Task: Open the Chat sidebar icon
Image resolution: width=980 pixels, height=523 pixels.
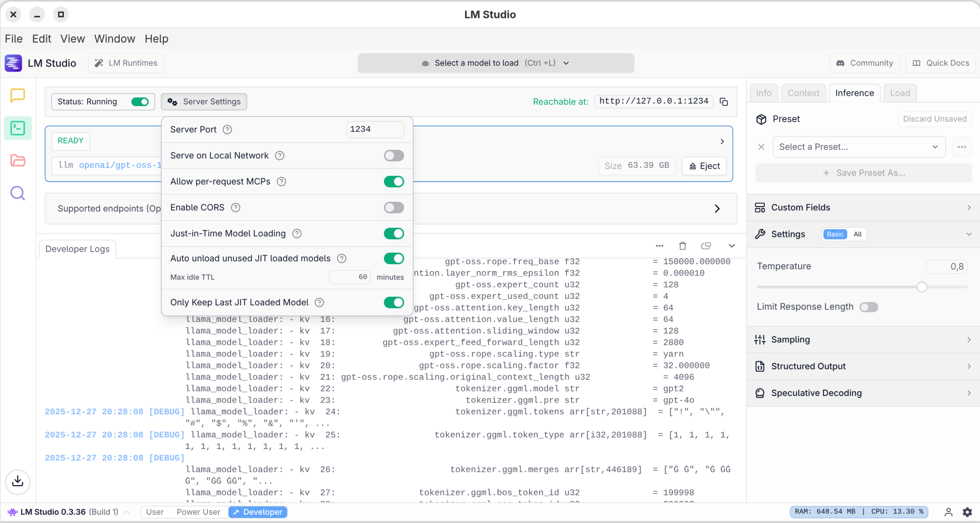Action: pos(18,95)
